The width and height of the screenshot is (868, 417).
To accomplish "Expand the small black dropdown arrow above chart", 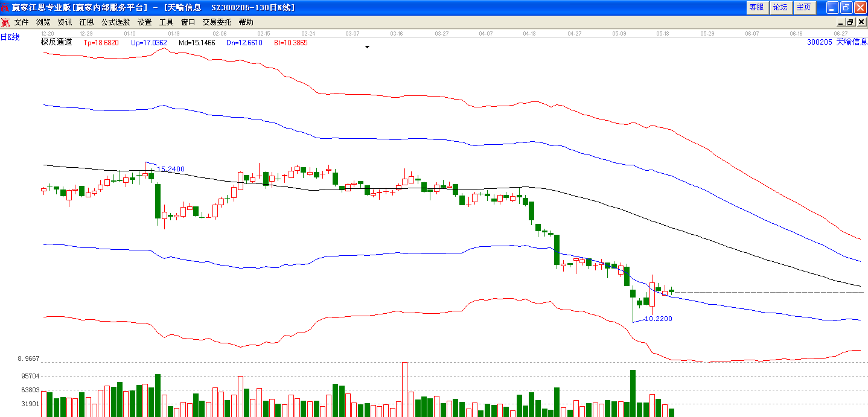I will click(x=367, y=46).
